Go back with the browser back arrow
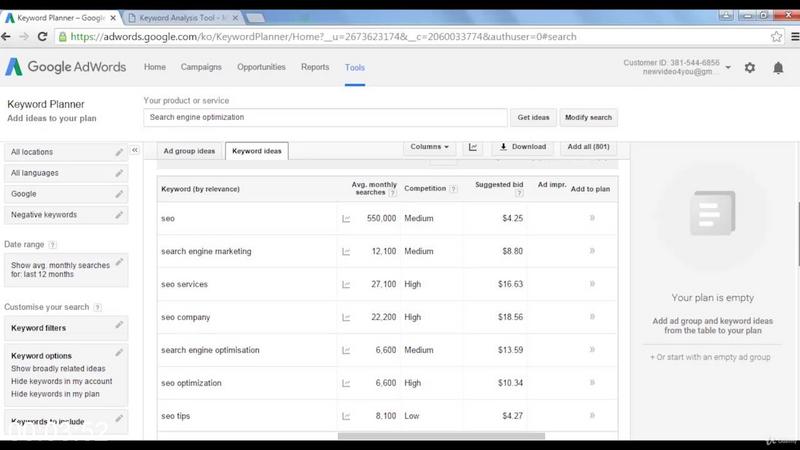 (x=6, y=36)
